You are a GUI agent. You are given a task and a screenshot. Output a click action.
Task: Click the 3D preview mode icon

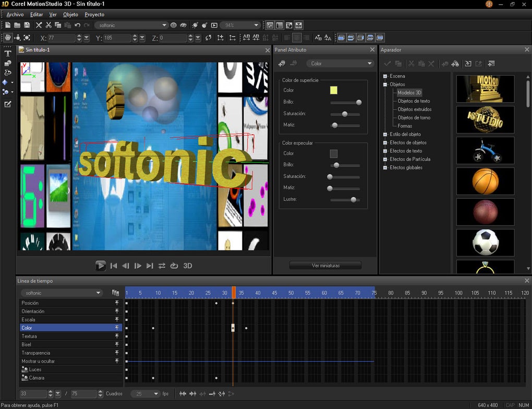188,266
